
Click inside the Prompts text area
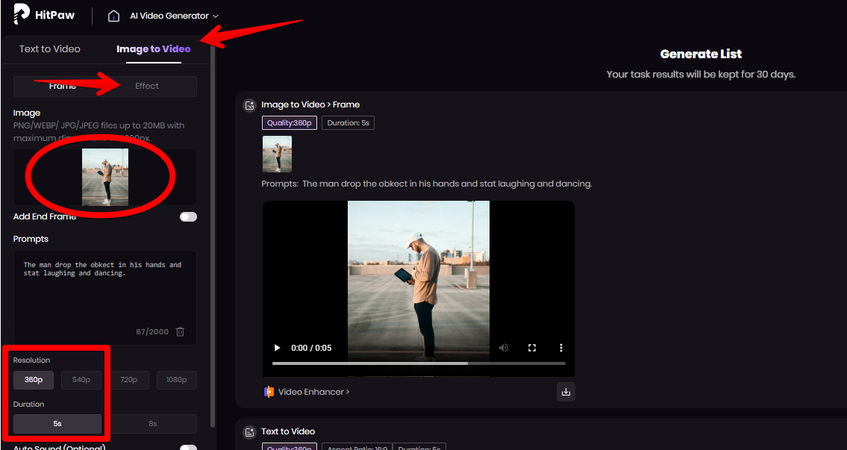(x=105, y=297)
